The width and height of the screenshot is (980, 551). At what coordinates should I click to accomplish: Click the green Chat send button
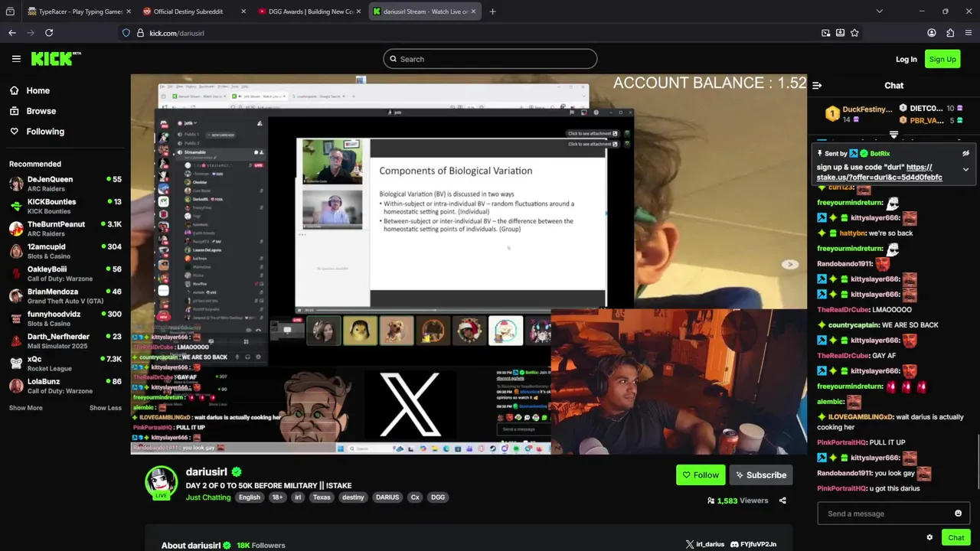956,538
